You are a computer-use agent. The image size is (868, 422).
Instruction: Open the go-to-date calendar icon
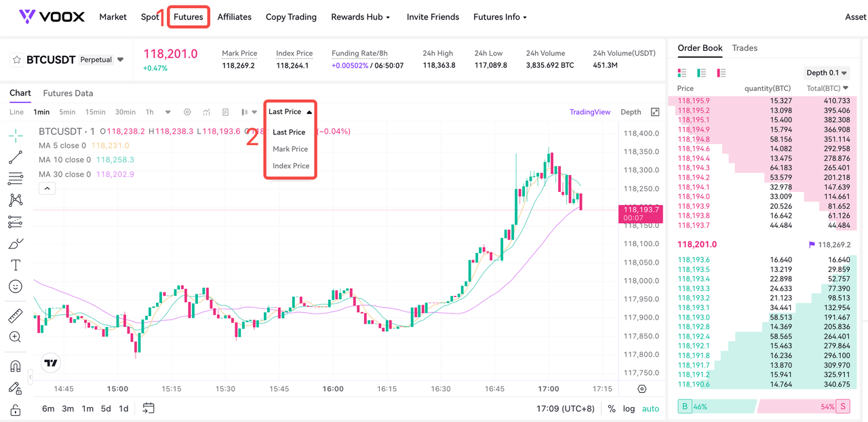point(149,408)
